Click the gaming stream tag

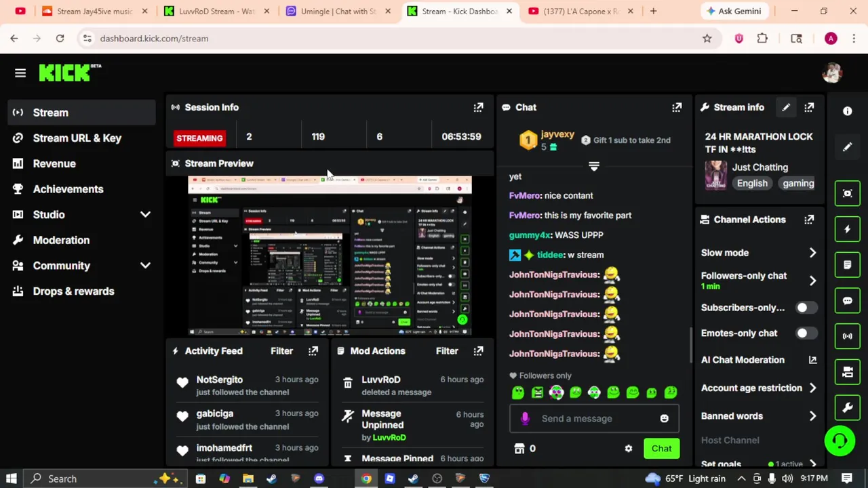tap(797, 183)
